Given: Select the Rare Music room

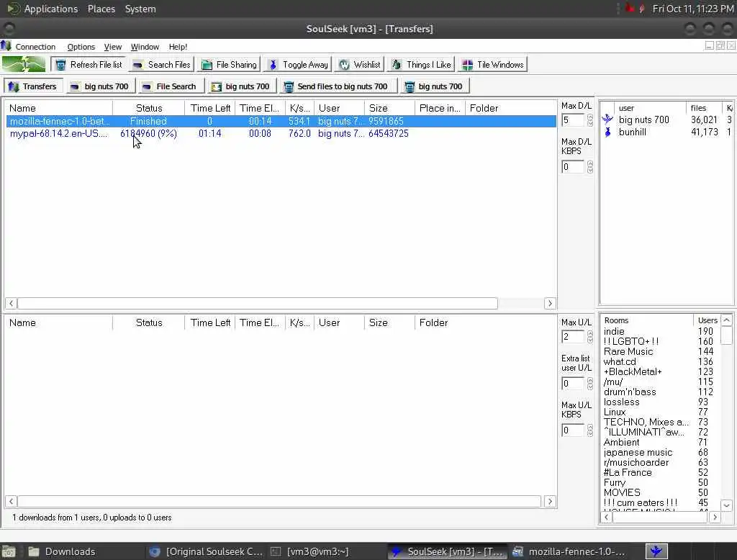Looking at the screenshot, I should click(628, 352).
